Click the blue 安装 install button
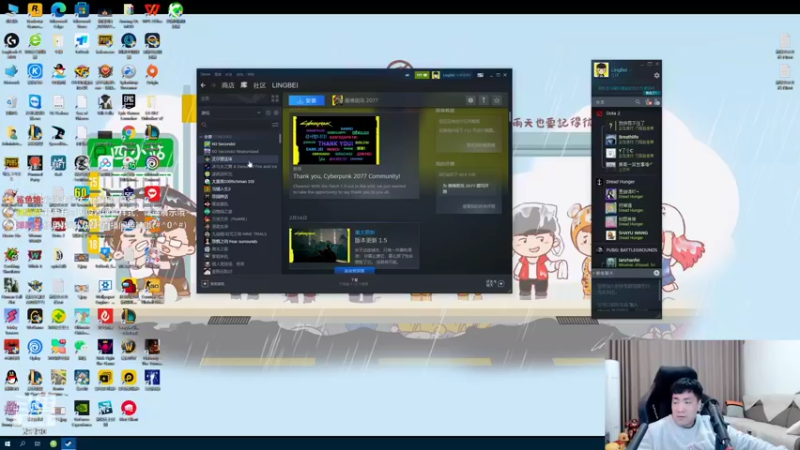Viewport: 800px width, 450px height. coord(307,101)
